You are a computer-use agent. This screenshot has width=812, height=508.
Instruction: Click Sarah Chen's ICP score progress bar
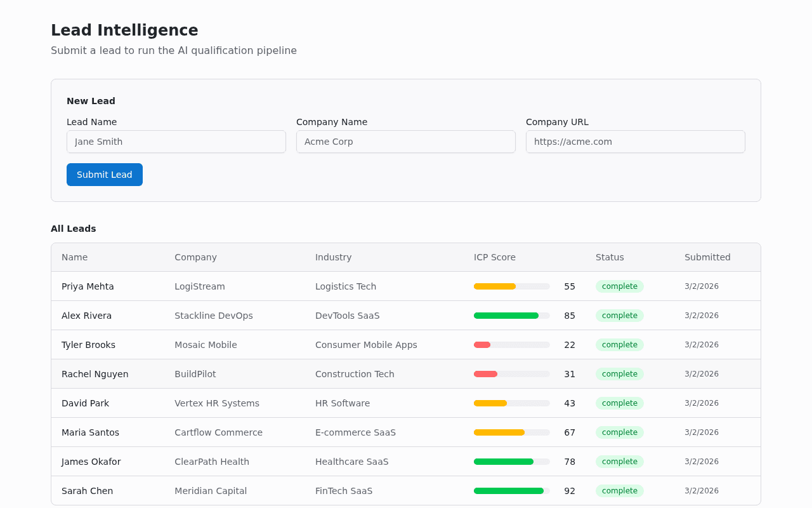pos(511,490)
